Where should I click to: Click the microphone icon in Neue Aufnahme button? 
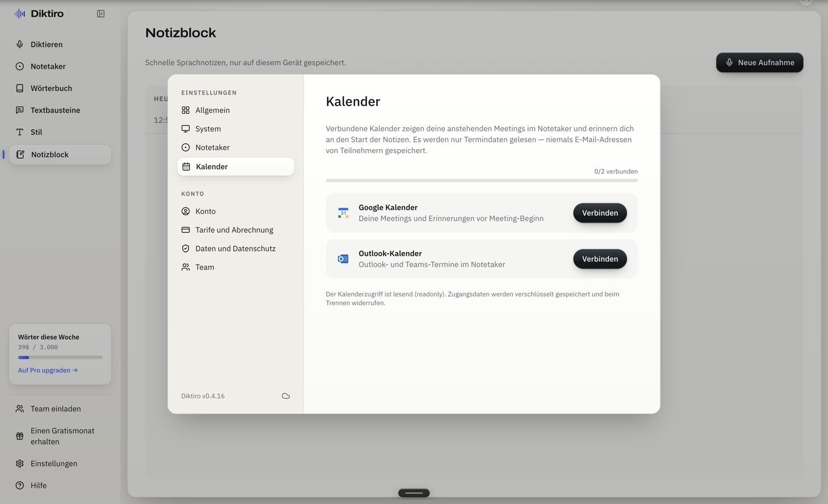tap(729, 63)
